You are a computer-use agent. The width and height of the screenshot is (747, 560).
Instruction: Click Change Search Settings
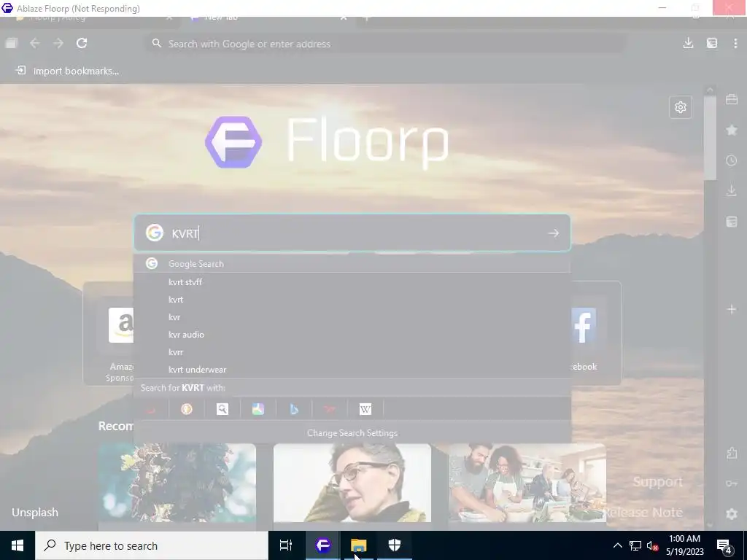click(352, 433)
